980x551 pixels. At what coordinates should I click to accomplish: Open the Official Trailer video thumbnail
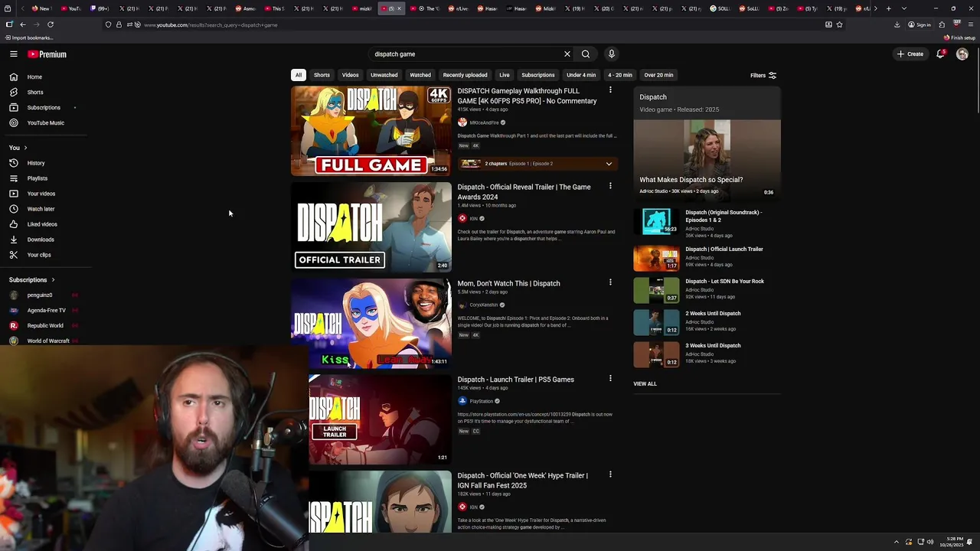pos(371,227)
